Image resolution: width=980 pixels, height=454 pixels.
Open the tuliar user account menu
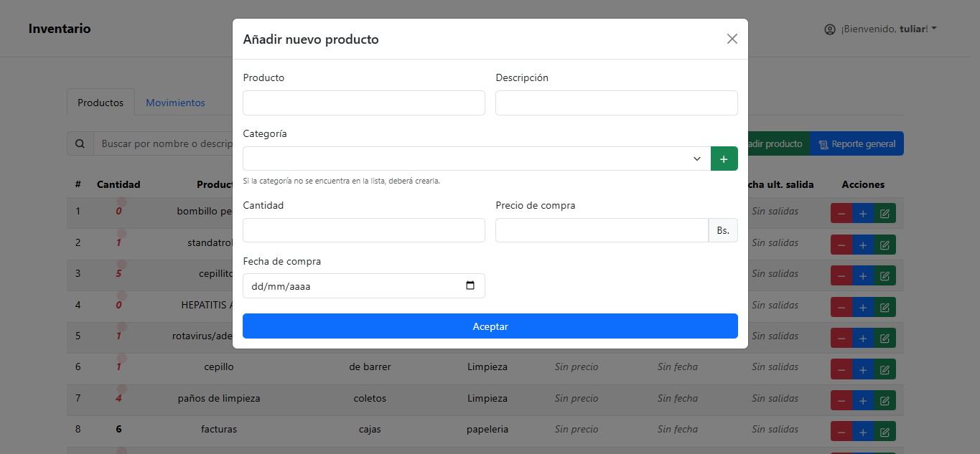pyautogui.click(x=881, y=29)
